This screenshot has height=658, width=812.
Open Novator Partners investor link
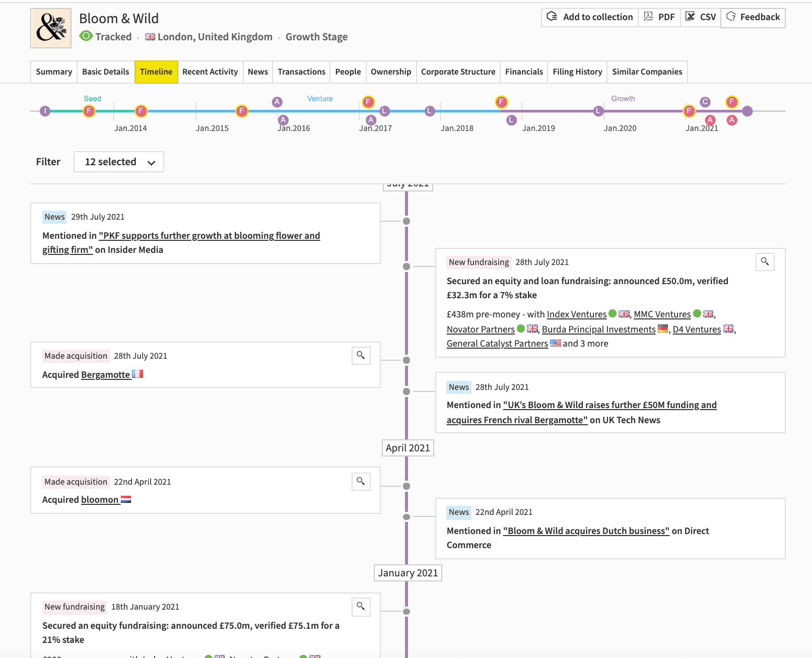481,330
